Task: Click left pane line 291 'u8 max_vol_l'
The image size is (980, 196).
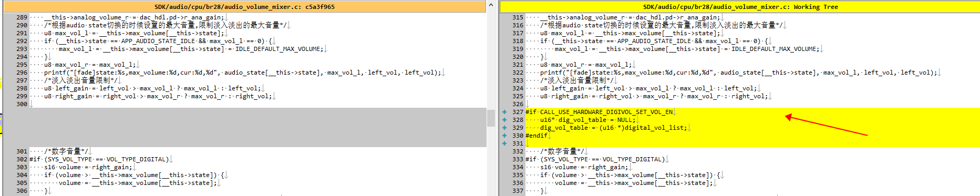Action: [134, 33]
